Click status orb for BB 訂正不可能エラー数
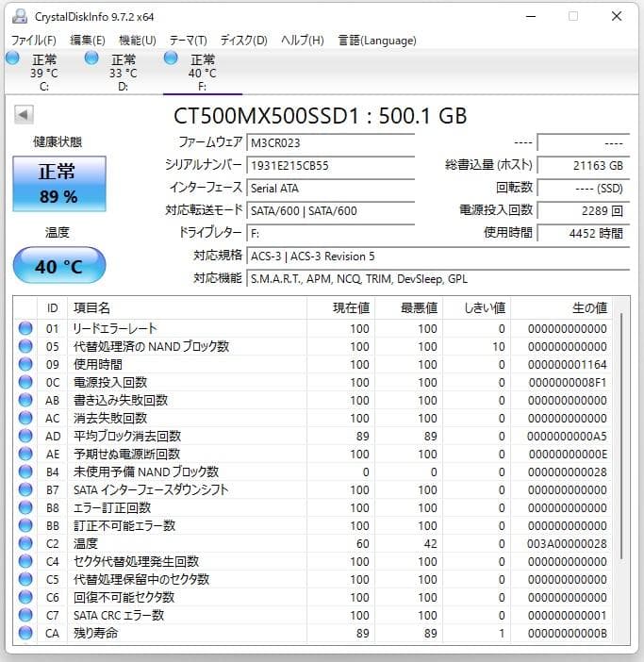The width and height of the screenshot is (644, 662). (x=25, y=525)
